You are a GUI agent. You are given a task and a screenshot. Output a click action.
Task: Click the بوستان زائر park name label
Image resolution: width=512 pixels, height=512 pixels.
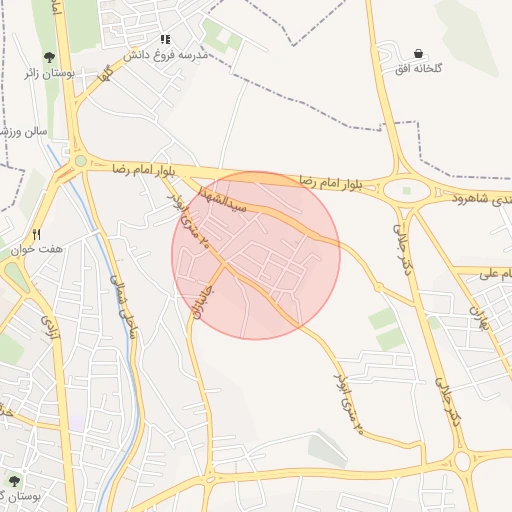coord(49,74)
